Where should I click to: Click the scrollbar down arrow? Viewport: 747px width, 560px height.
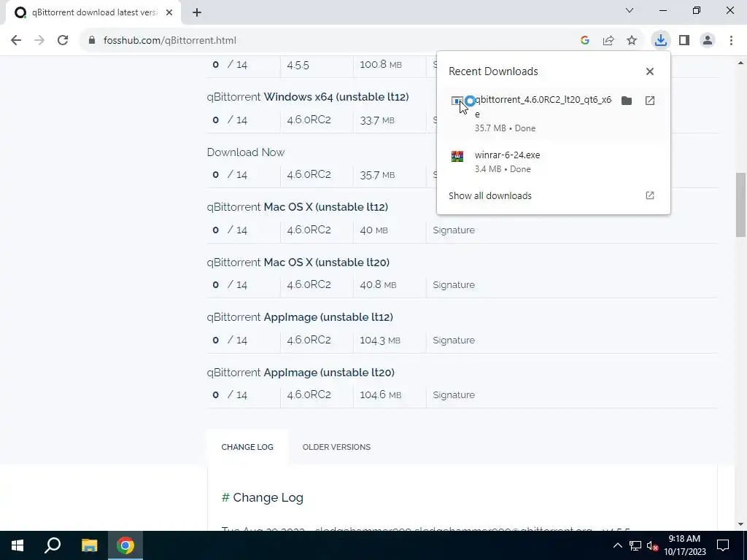[740, 524]
